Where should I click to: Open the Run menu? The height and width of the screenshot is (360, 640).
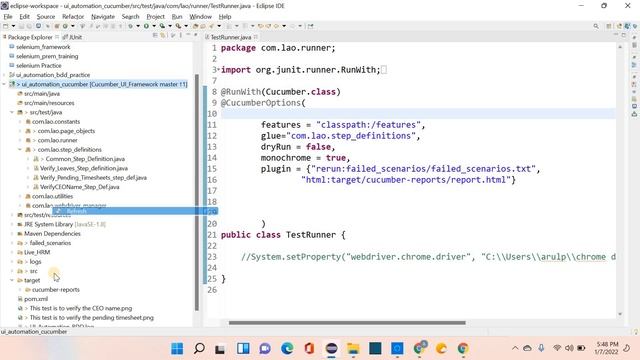177,17
